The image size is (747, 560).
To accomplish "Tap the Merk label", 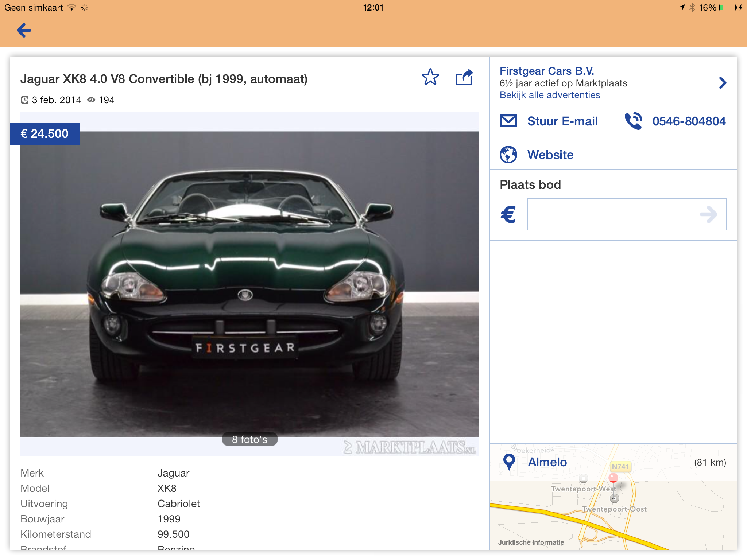I will tap(32, 473).
